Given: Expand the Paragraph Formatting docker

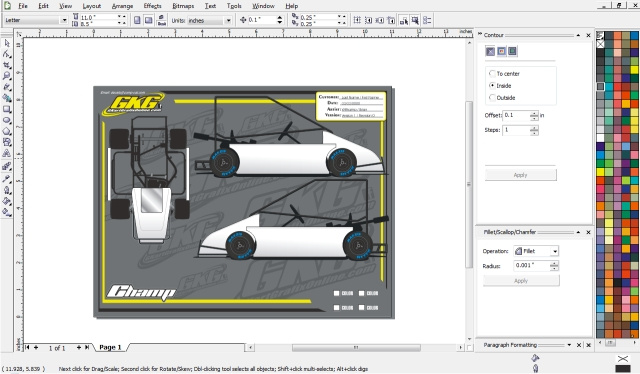Looking at the screenshot, I should 569,345.
